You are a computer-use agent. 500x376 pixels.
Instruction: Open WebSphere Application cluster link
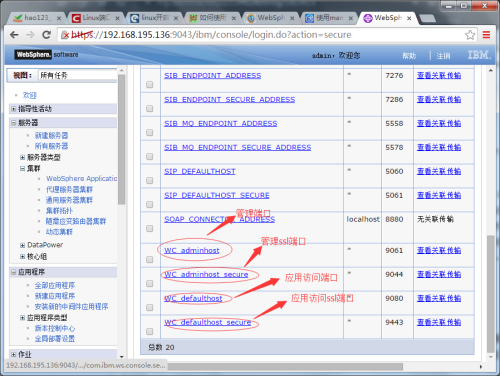click(82, 179)
